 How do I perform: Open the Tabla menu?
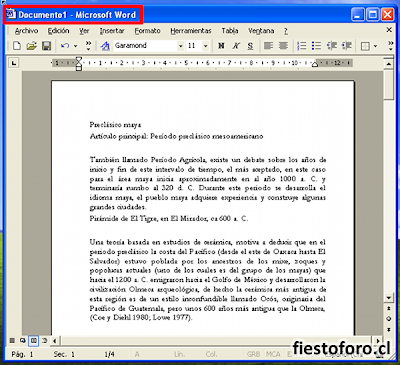[230, 31]
